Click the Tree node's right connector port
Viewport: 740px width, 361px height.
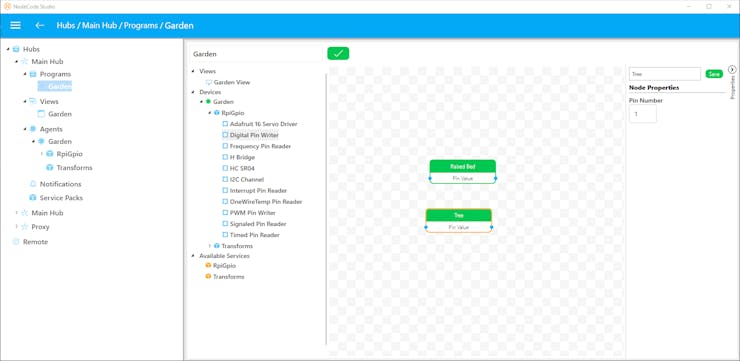point(491,227)
